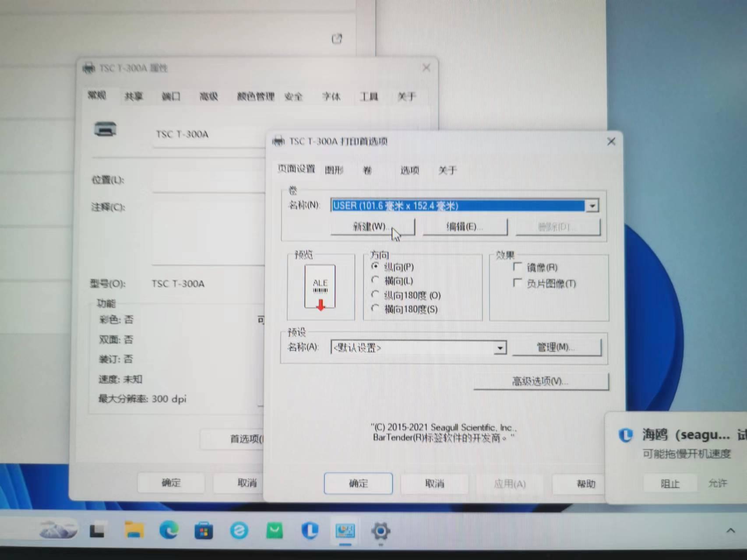Close the printing preferences dialog
747x560 pixels.
[x=611, y=141]
